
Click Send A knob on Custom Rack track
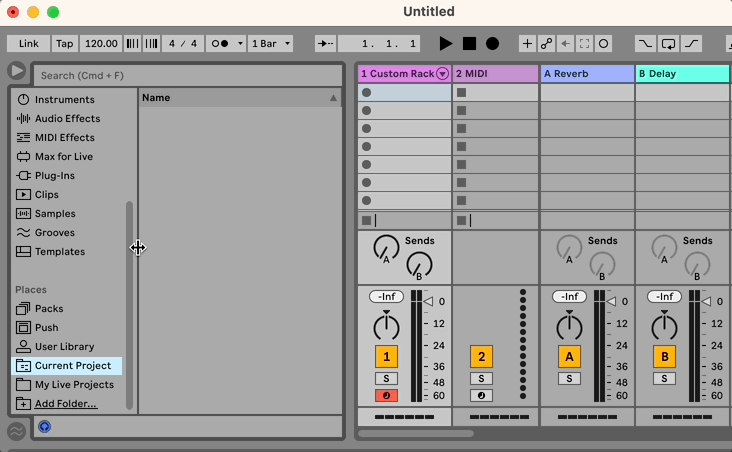386,247
